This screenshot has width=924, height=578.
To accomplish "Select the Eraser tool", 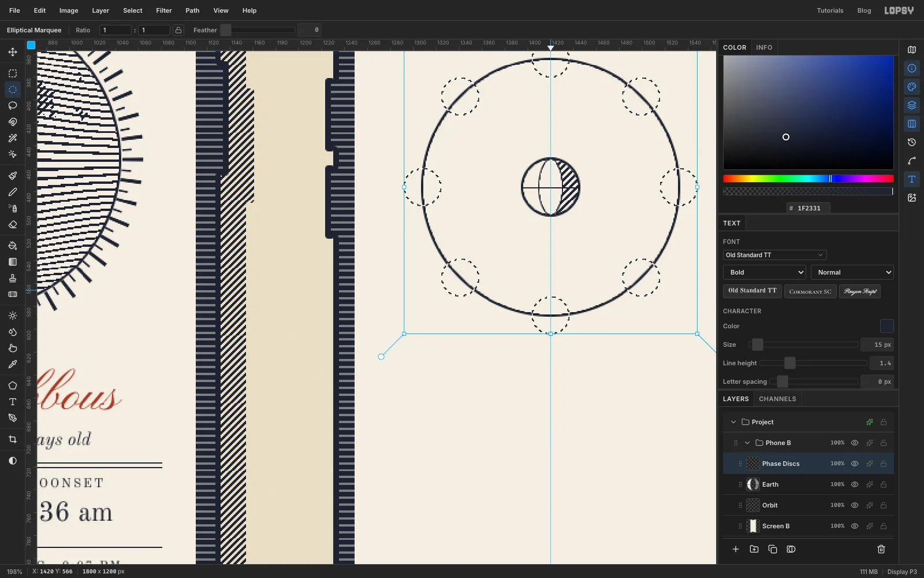I will (13, 224).
